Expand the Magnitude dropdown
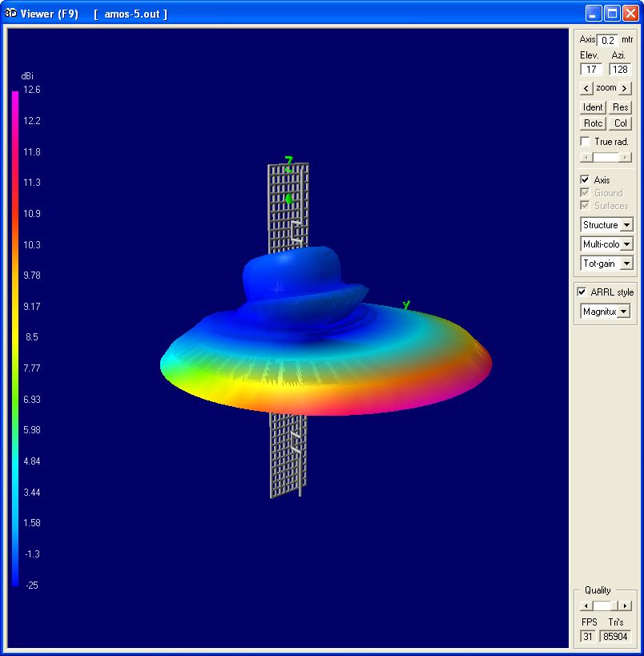The image size is (644, 656). coord(623,312)
